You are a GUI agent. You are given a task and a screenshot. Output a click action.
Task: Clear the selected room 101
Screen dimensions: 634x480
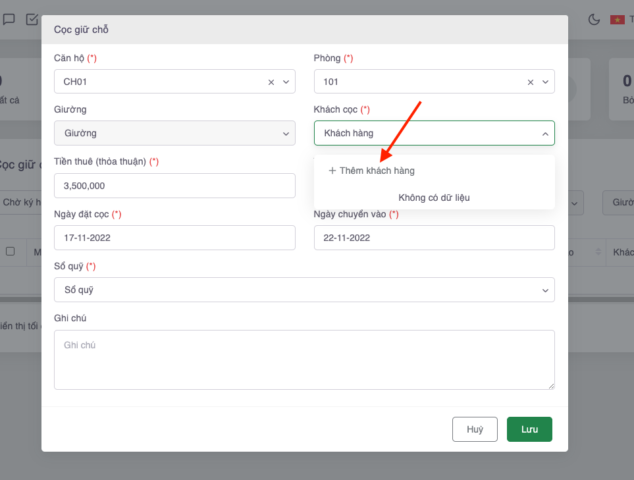coord(531,82)
